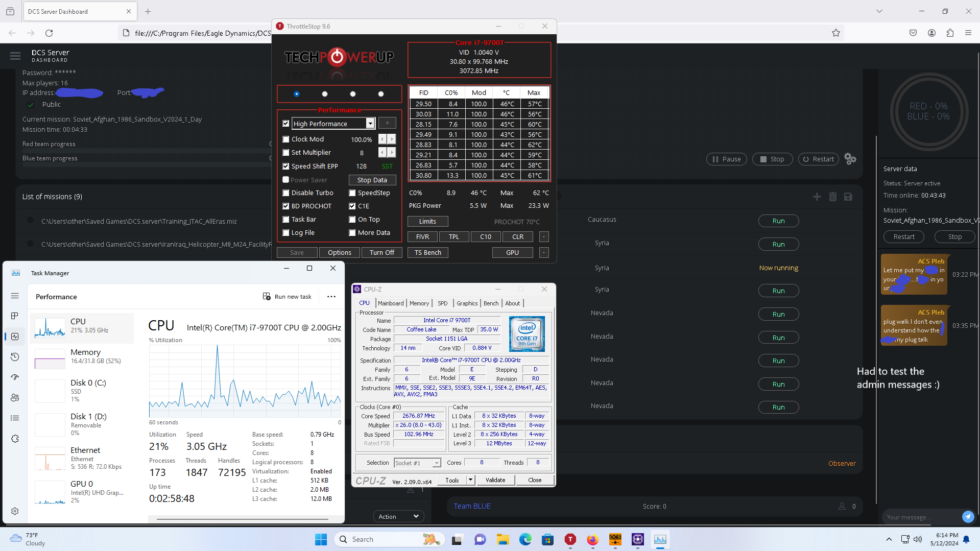The width and height of the screenshot is (980, 551).
Task: Switch to Mainboard tab in CPU-Z
Action: click(x=391, y=303)
